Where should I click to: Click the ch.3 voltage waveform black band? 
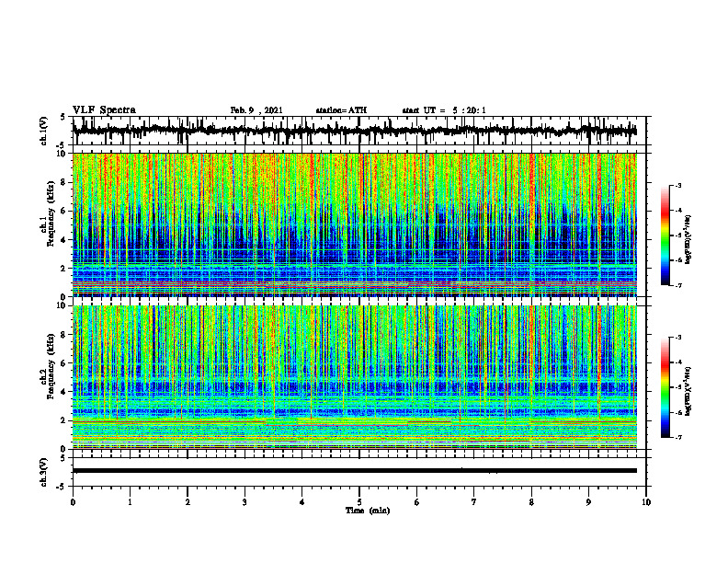point(354,471)
